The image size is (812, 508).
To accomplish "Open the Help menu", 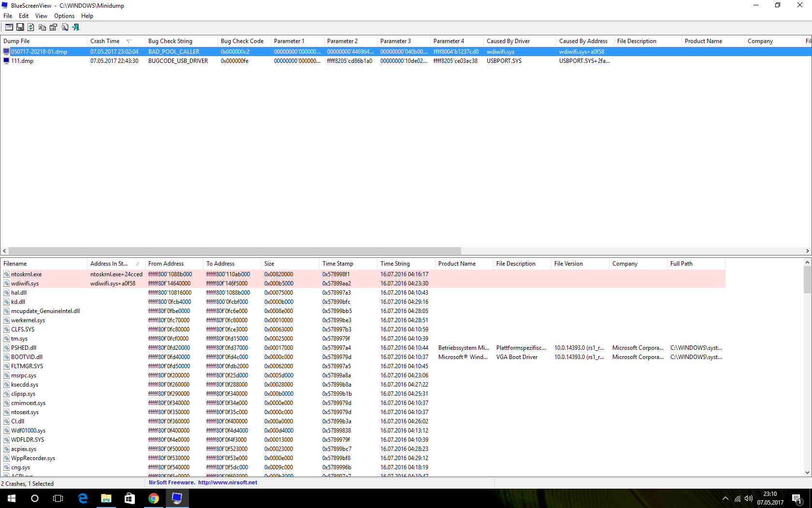I will pyautogui.click(x=87, y=16).
